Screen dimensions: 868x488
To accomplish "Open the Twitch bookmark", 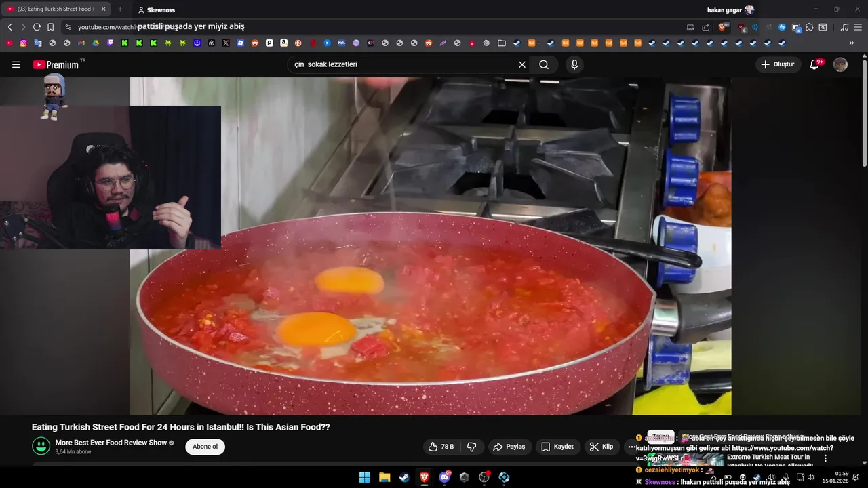I will (x=111, y=43).
